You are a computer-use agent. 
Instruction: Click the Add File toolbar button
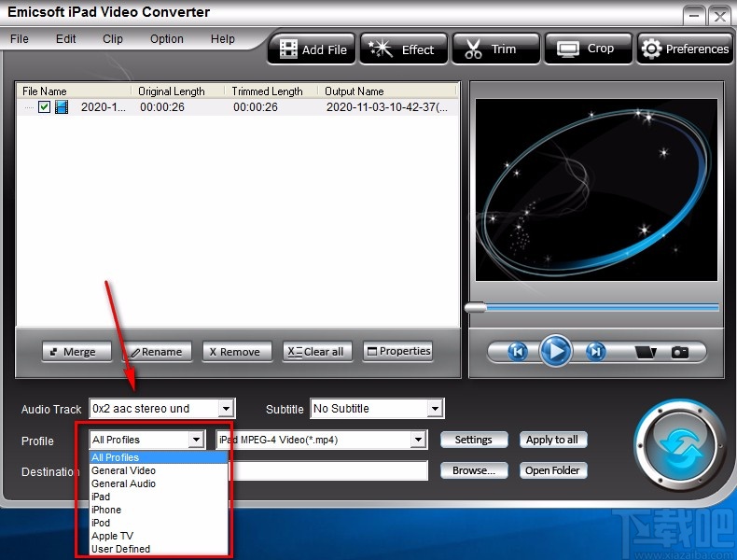(312, 49)
